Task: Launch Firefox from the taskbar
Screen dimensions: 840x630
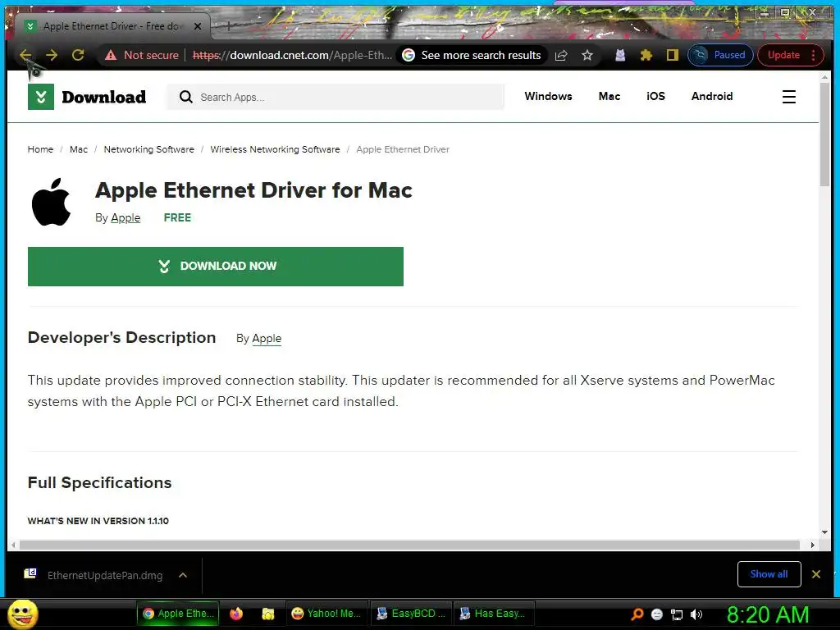Action: (x=235, y=614)
